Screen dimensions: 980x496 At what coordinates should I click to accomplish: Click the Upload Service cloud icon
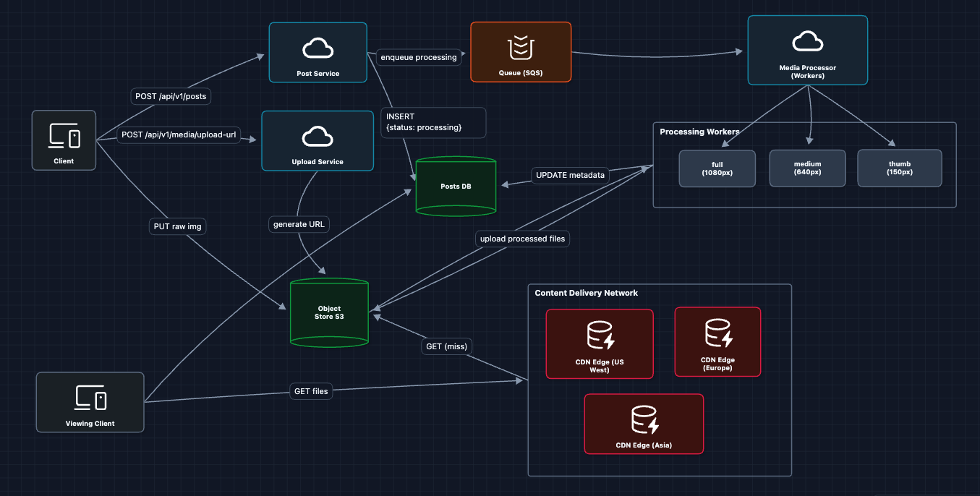318,137
